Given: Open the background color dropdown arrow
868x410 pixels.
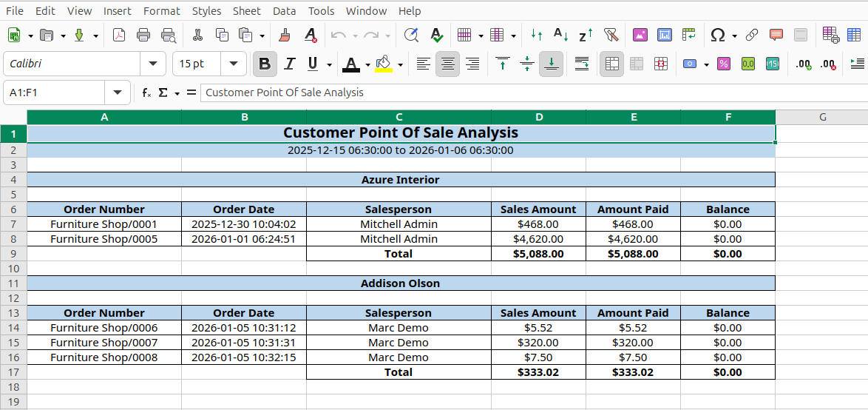Looking at the screenshot, I should [400, 65].
